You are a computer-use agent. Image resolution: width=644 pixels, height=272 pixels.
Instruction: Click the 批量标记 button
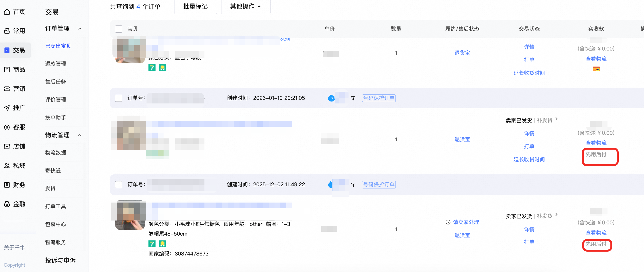[195, 7]
